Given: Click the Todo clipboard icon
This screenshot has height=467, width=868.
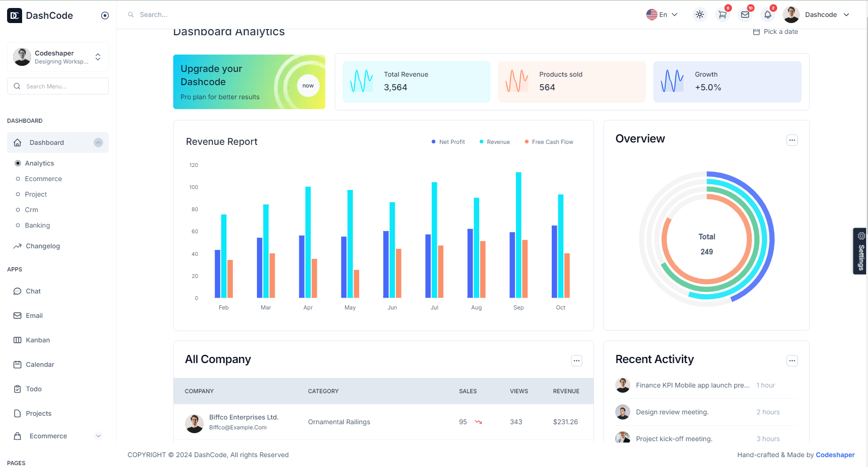Looking at the screenshot, I should click(x=17, y=389).
